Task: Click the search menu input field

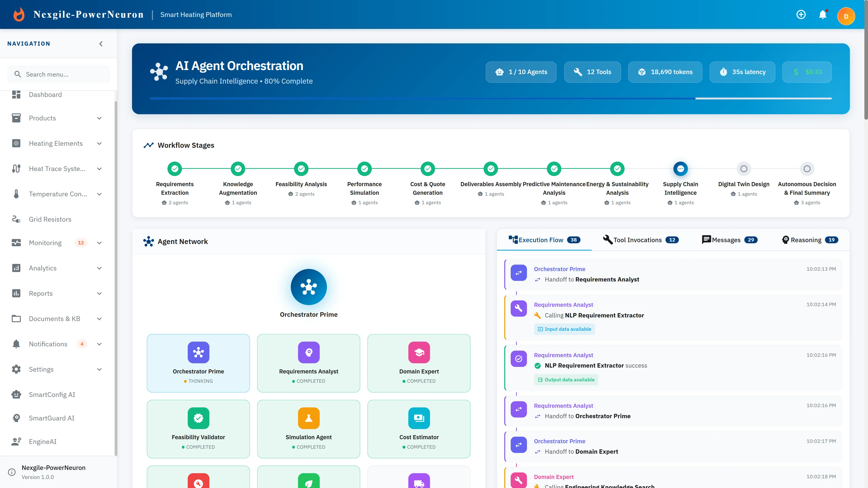Action: (x=59, y=74)
